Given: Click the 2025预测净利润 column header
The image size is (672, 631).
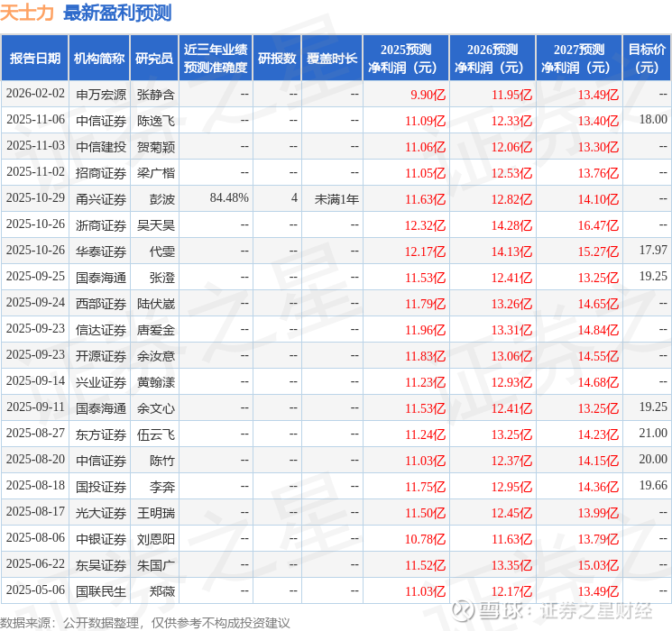Looking at the screenshot, I should coord(406,59).
